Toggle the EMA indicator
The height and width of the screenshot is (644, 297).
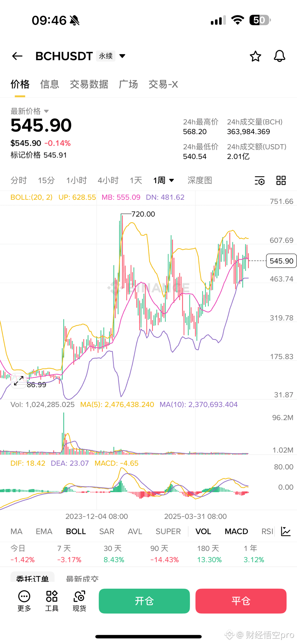pyautogui.click(x=44, y=531)
